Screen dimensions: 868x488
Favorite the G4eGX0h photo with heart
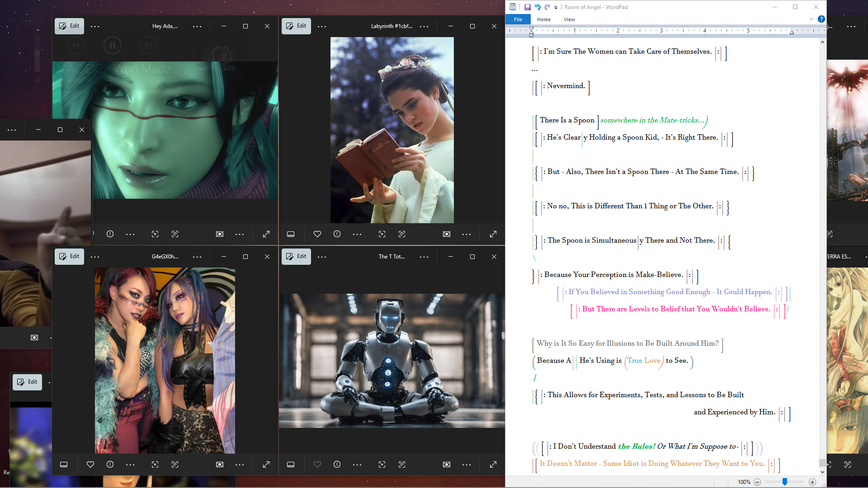(90, 465)
